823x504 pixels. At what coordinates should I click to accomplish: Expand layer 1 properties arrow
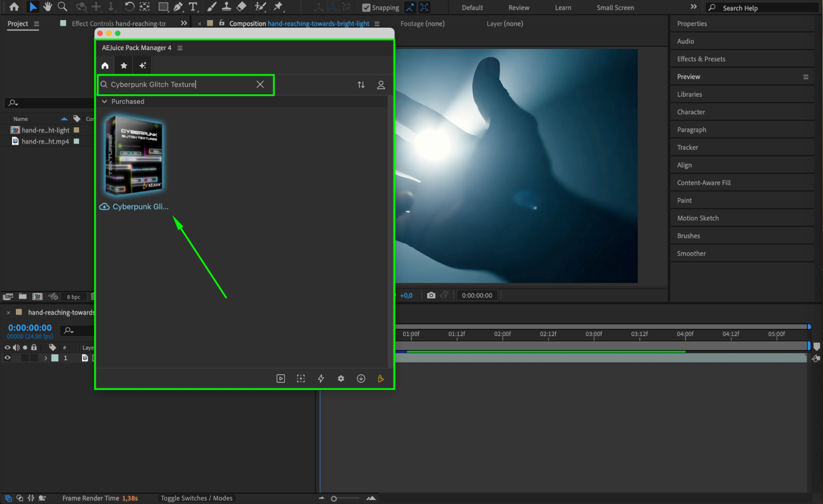pyautogui.click(x=46, y=358)
